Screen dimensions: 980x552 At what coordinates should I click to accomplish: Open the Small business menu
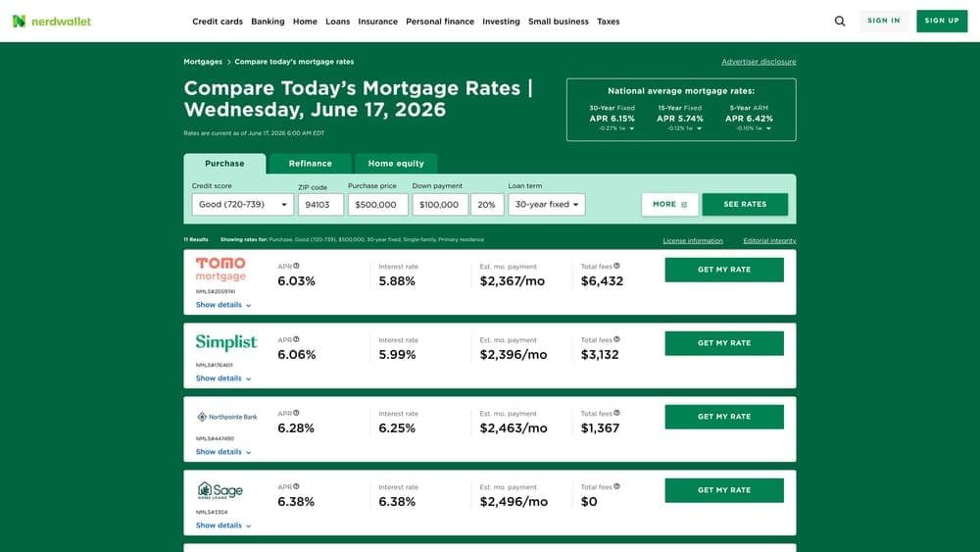coord(559,22)
